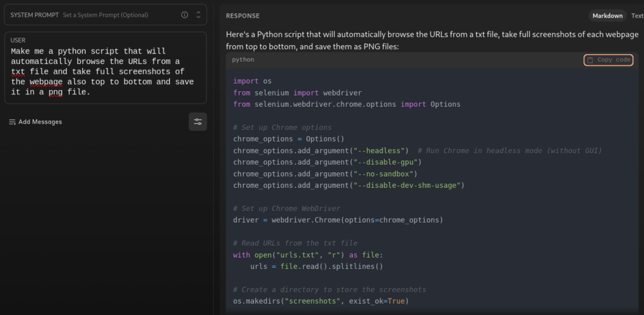Click the "urls = file.read().splitlines()" line
Viewport: 644px width, 315px height.
pos(316,267)
